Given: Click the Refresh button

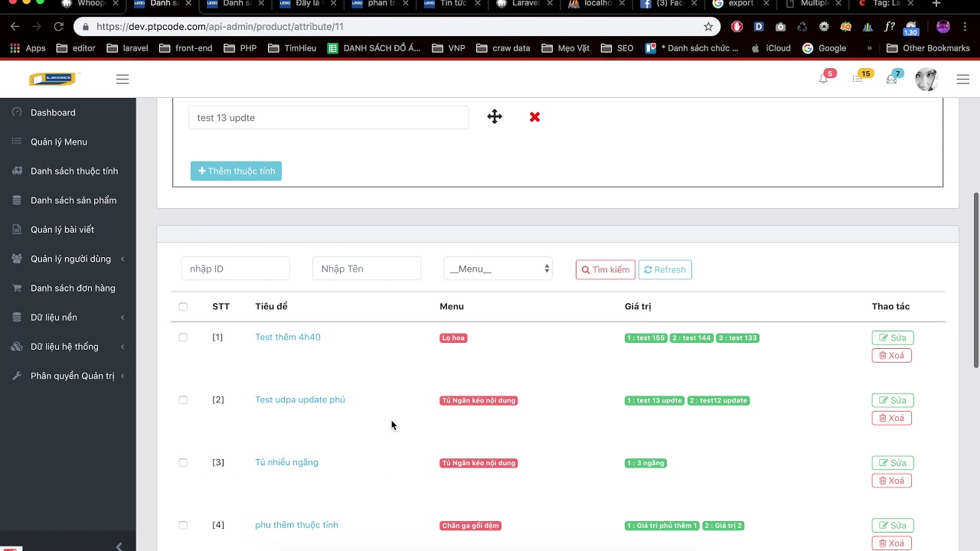Looking at the screenshot, I should [x=665, y=269].
